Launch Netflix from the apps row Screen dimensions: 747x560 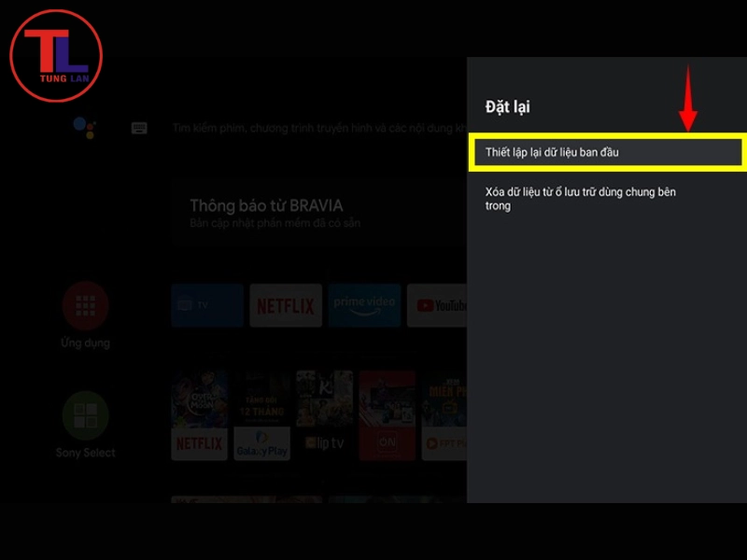click(286, 305)
